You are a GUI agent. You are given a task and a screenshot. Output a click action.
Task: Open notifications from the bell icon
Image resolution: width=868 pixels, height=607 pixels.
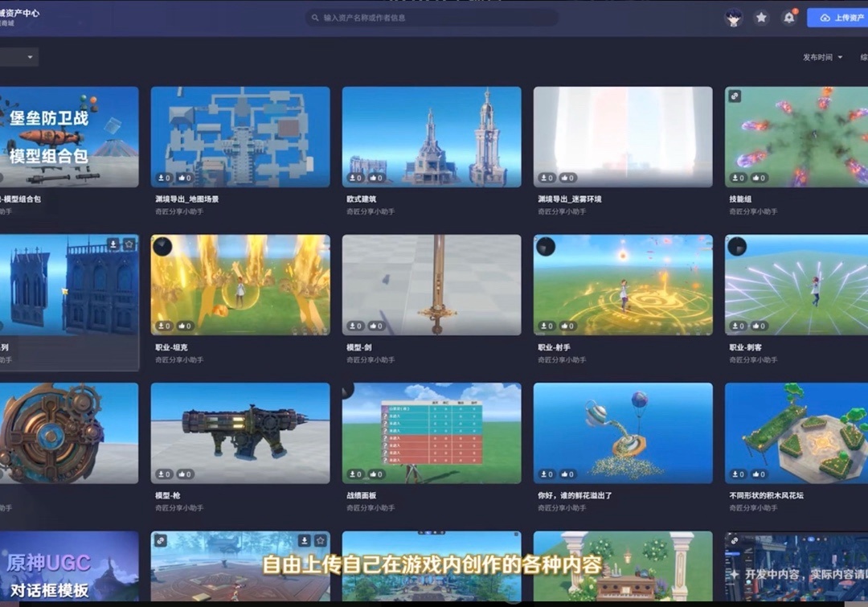pyautogui.click(x=789, y=18)
